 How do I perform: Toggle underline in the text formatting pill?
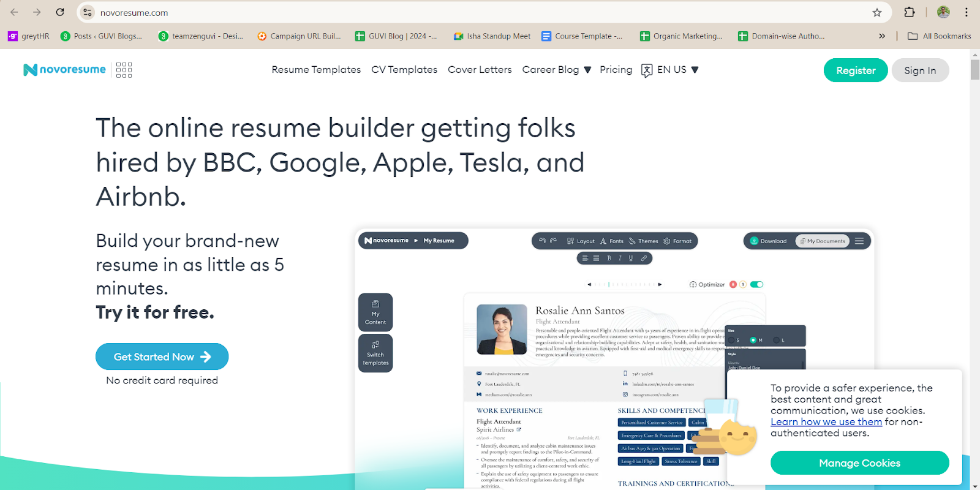(631, 258)
